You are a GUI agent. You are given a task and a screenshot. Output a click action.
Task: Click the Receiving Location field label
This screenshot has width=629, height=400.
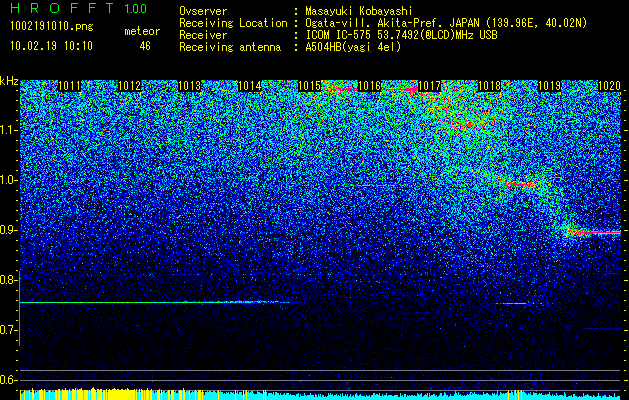coord(233,23)
